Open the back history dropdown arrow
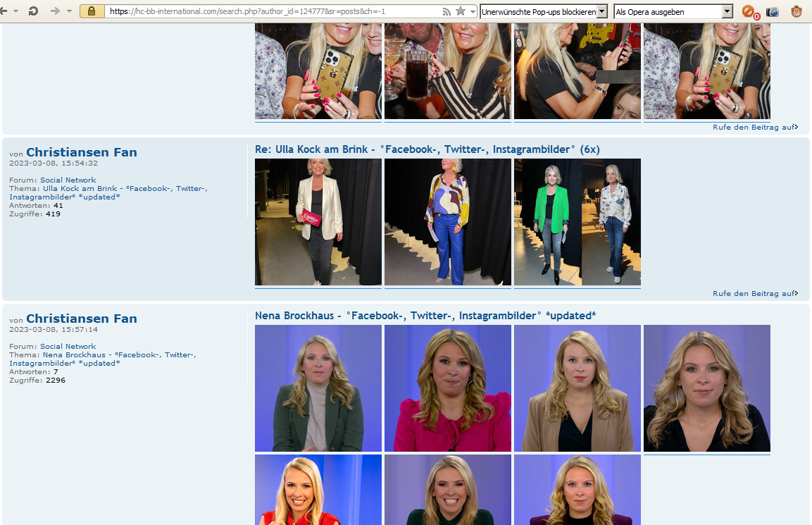The image size is (812, 525). pos(15,11)
